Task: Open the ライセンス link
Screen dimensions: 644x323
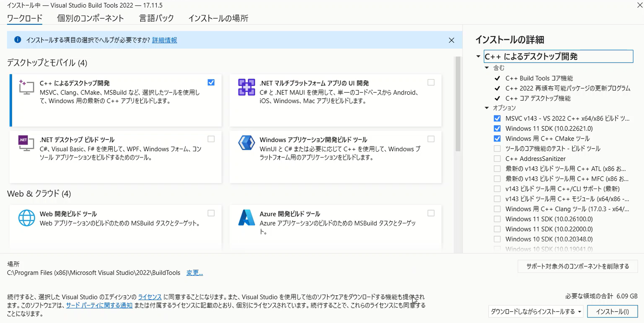Action: 150,297
